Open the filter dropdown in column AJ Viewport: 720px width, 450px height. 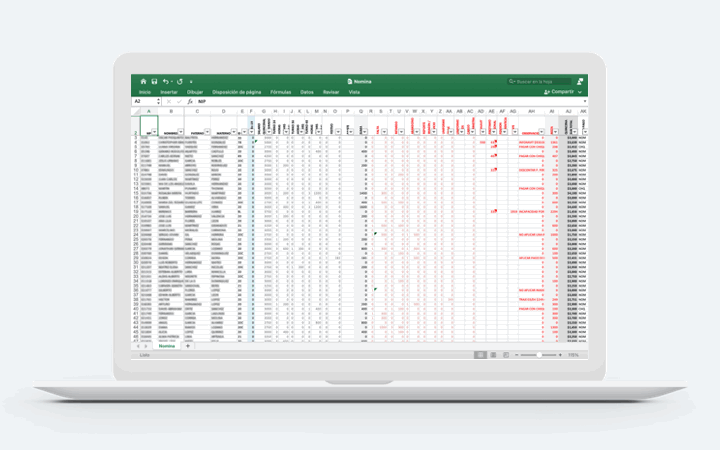(x=574, y=132)
